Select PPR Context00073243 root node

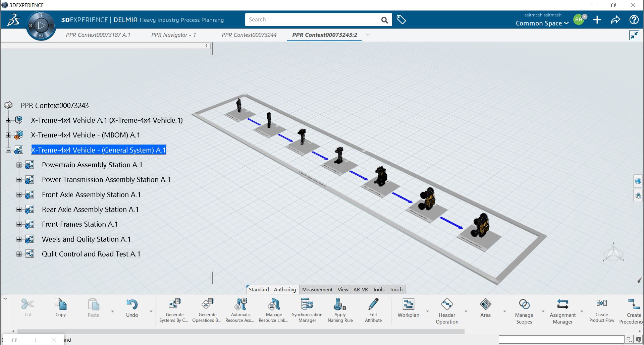click(55, 106)
